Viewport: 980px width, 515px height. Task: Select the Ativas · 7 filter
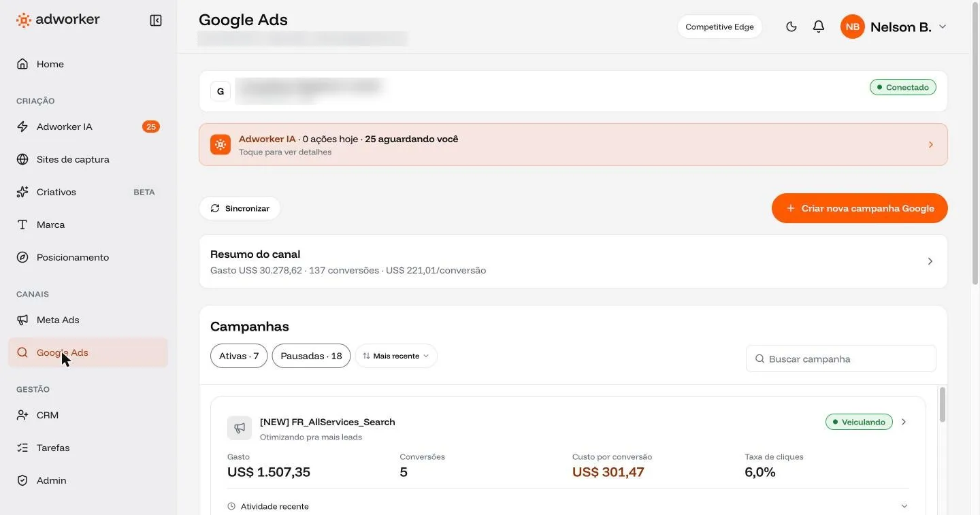pyautogui.click(x=239, y=356)
